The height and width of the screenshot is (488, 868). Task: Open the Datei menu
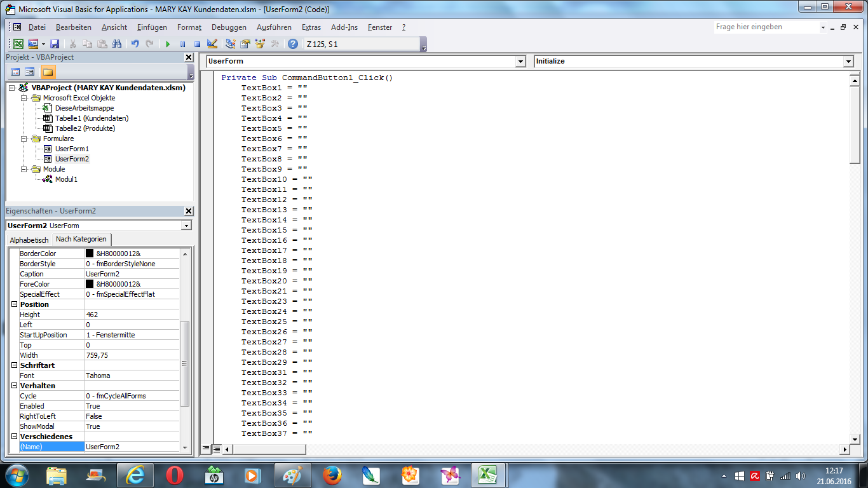click(x=37, y=27)
